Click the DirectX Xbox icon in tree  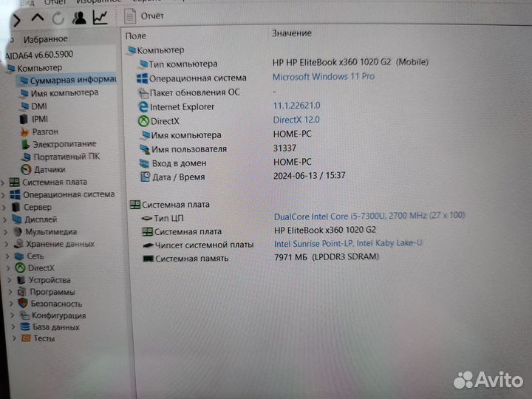click(x=21, y=267)
